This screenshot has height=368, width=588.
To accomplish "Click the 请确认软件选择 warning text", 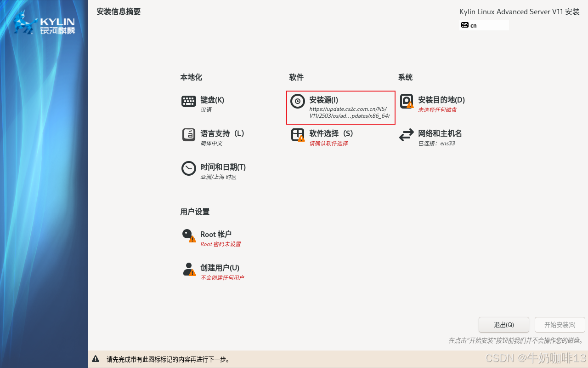I will tap(328, 144).
